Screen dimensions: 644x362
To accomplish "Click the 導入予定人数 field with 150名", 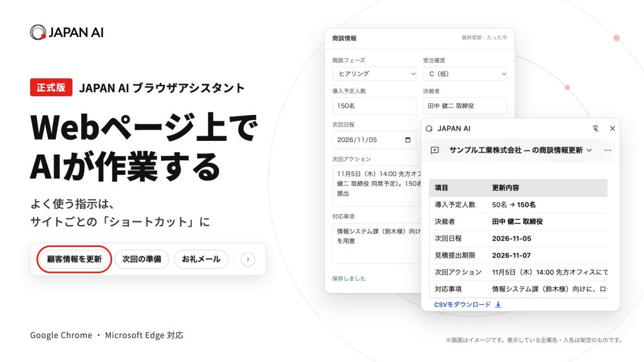I will (x=374, y=106).
